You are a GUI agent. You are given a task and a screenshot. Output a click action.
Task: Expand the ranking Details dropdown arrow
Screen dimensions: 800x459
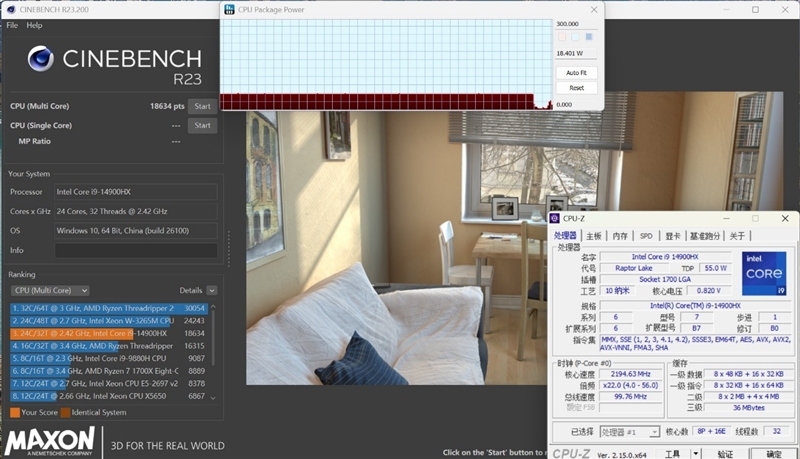(212, 290)
